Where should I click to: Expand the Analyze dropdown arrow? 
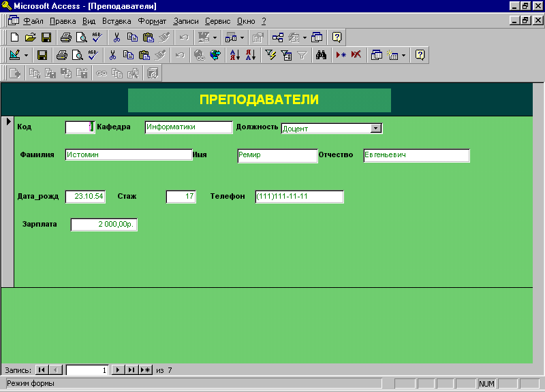pyautogui.click(x=243, y=37)
